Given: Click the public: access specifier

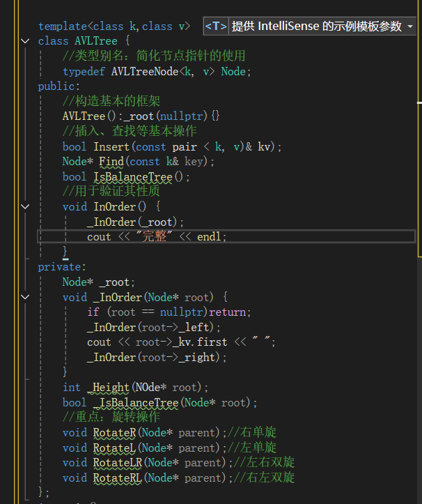Looking at the screenshot, I should tap(58, 86).
